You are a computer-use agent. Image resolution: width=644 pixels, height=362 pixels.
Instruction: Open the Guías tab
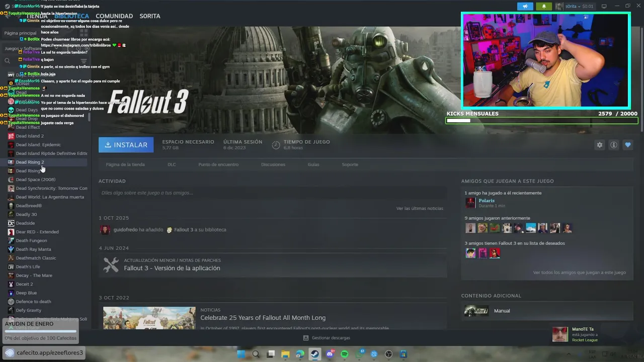(313, 164)
